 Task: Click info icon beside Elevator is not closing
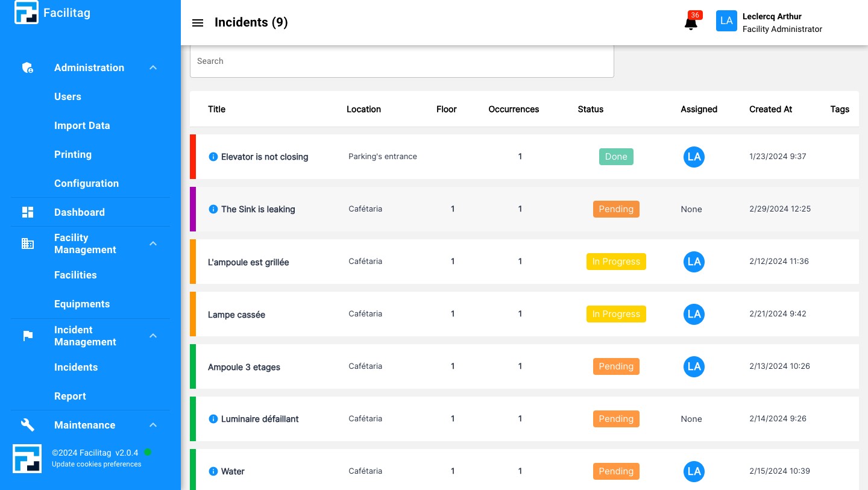point(213,157)
